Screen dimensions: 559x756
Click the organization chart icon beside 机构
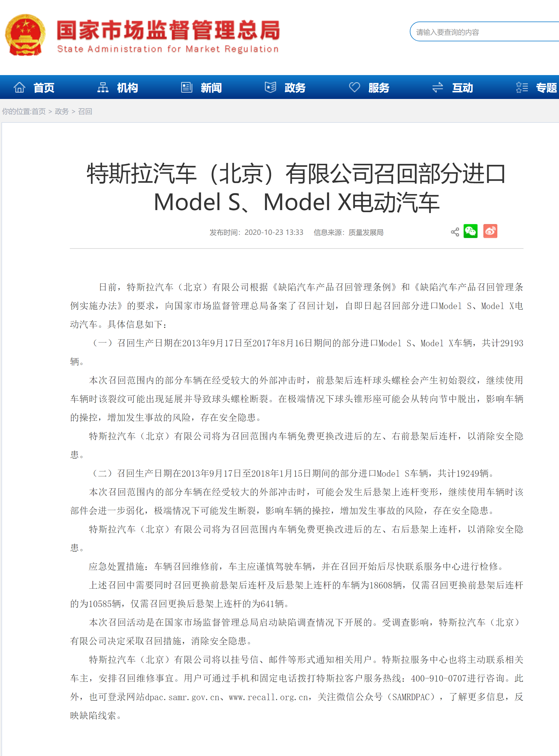click(103, 87)
